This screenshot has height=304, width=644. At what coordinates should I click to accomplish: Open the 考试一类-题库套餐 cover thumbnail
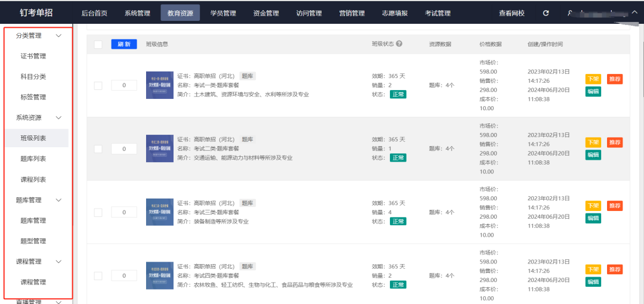point(160,85)
